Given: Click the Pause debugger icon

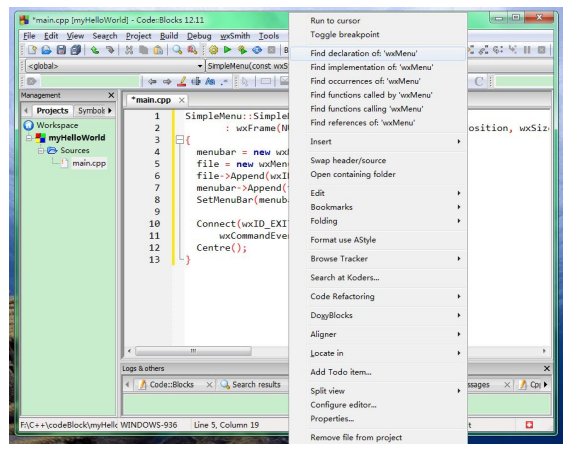Looking at the screenshot, I should [527, 50].
